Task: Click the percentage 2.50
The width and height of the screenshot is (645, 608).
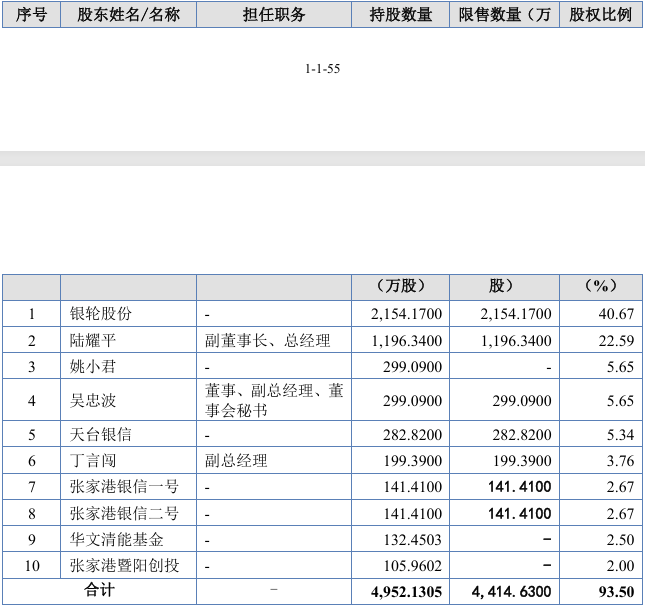Action: [x=620, y=540]
